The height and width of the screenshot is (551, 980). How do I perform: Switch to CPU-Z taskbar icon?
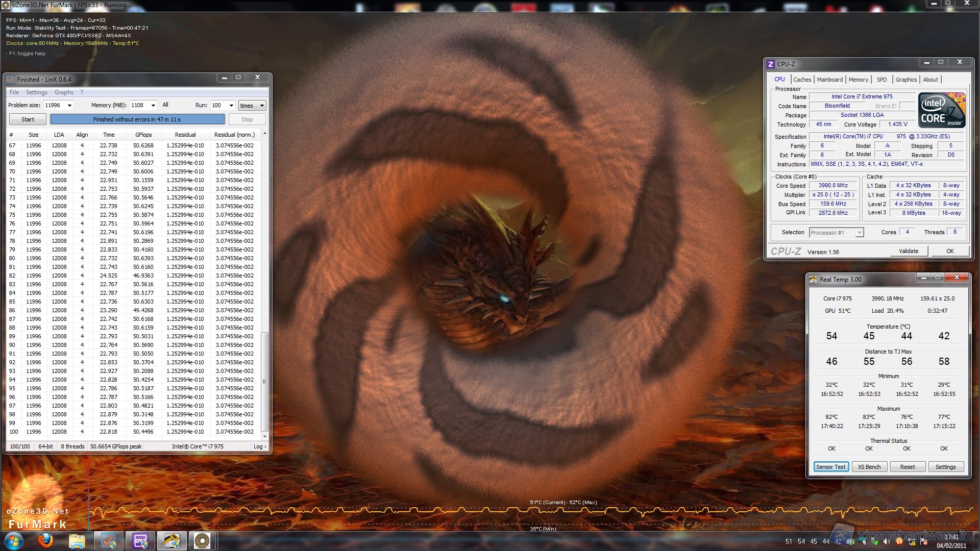pos(140,540)
